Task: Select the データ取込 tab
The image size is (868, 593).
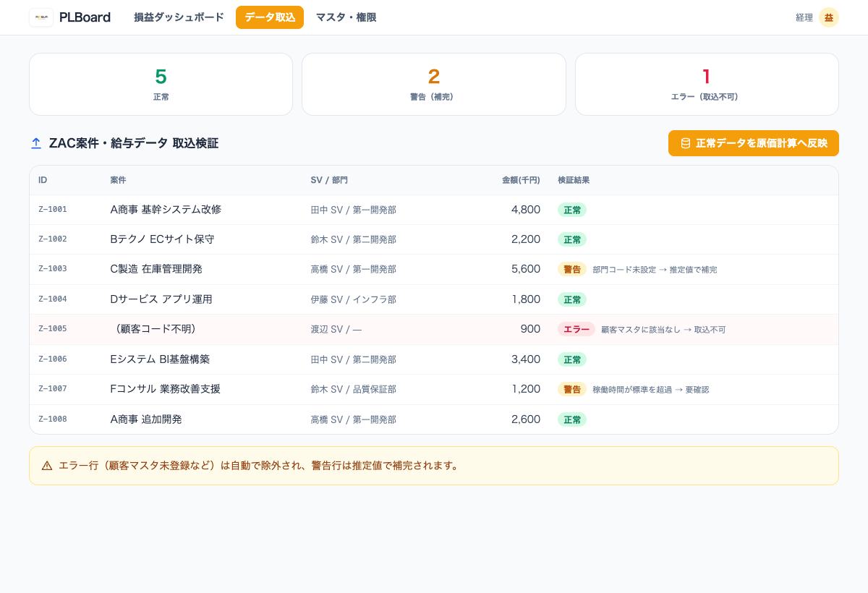Action: (x=270, y=17)
